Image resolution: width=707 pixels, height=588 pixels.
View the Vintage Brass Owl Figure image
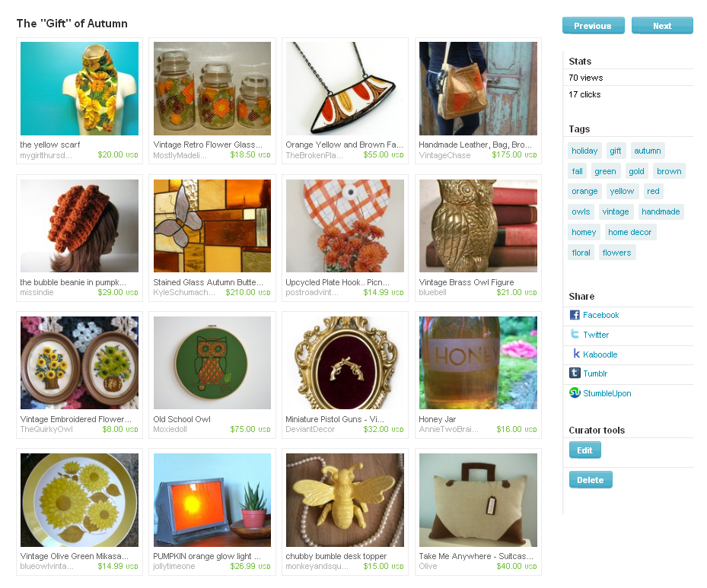click(x=478, y=226)
